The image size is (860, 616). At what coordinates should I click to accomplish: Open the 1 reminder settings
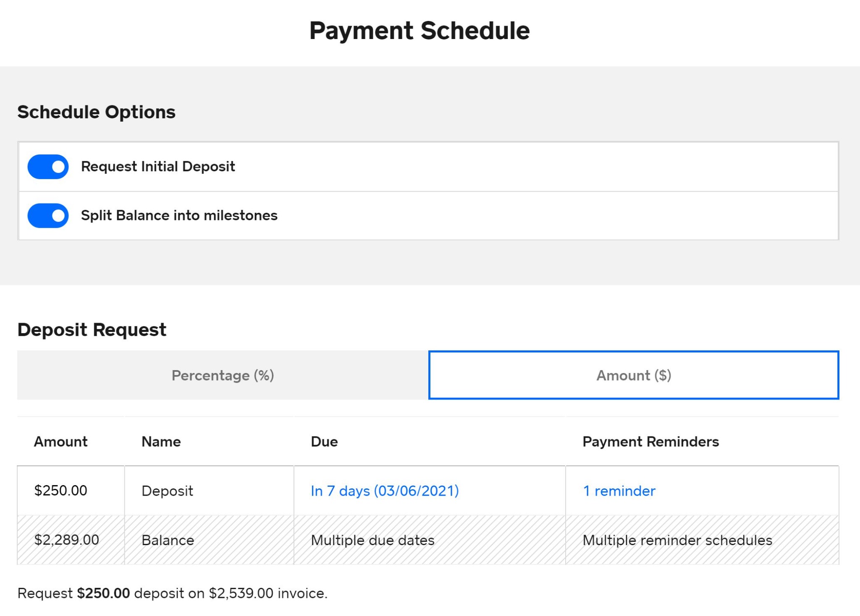[x=618, y=490]
